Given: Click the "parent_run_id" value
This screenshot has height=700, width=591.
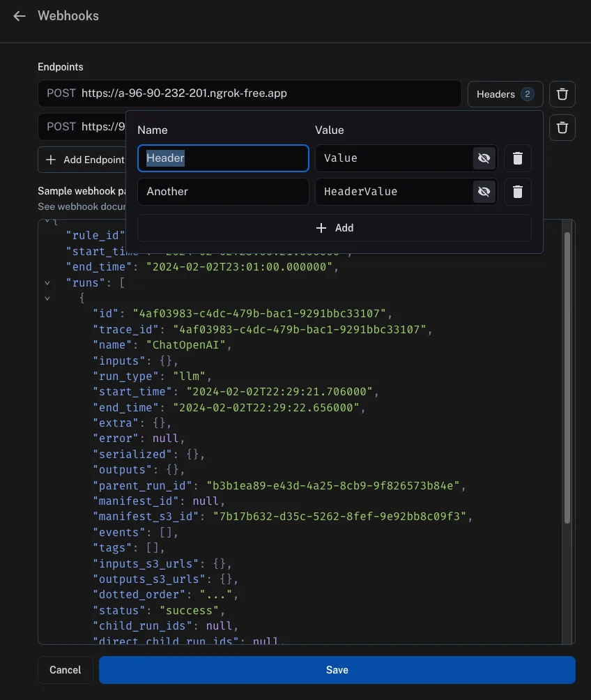Looking at the screenshot, I should tap(333, 486).
